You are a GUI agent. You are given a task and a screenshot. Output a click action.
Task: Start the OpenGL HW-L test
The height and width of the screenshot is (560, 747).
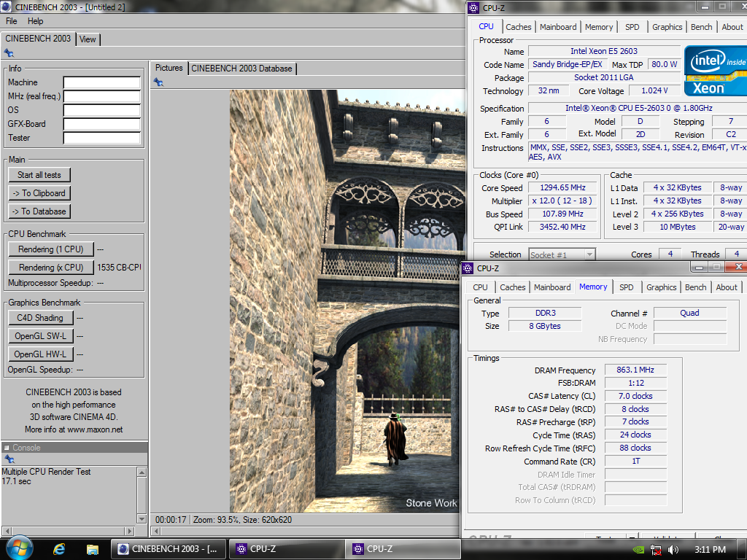tap(41, 354)
